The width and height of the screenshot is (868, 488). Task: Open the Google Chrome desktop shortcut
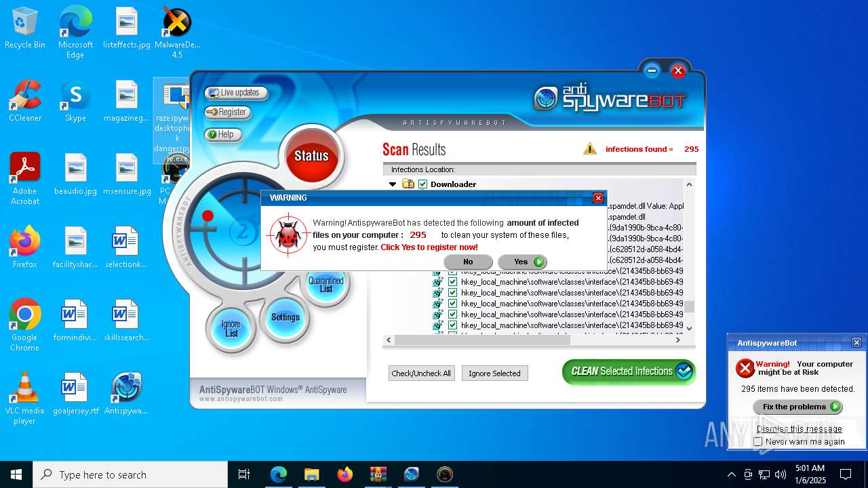[25, 325]
